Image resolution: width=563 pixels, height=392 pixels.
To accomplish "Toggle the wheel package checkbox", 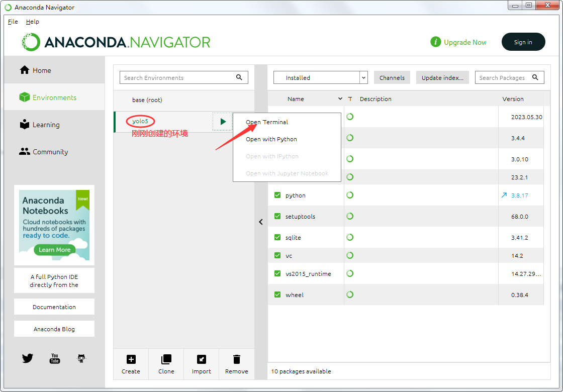I will (x=277, y=295).
